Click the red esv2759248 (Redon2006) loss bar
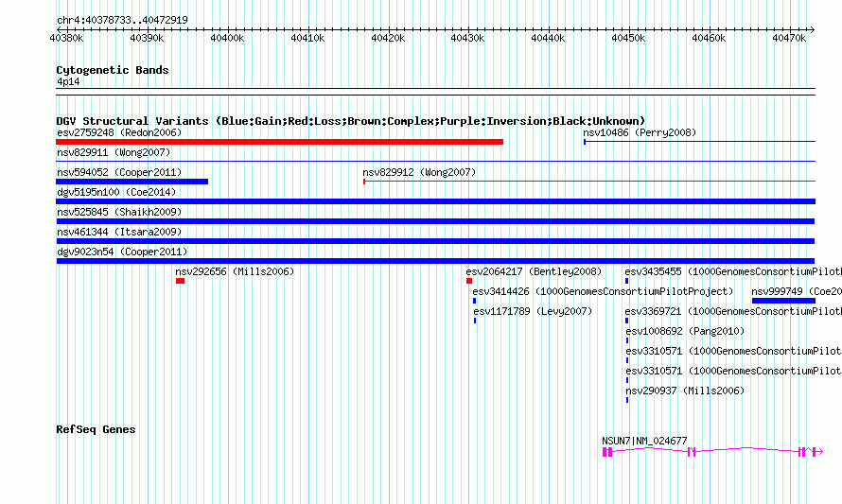The image size is (842, 504). [x=280, y=142]
